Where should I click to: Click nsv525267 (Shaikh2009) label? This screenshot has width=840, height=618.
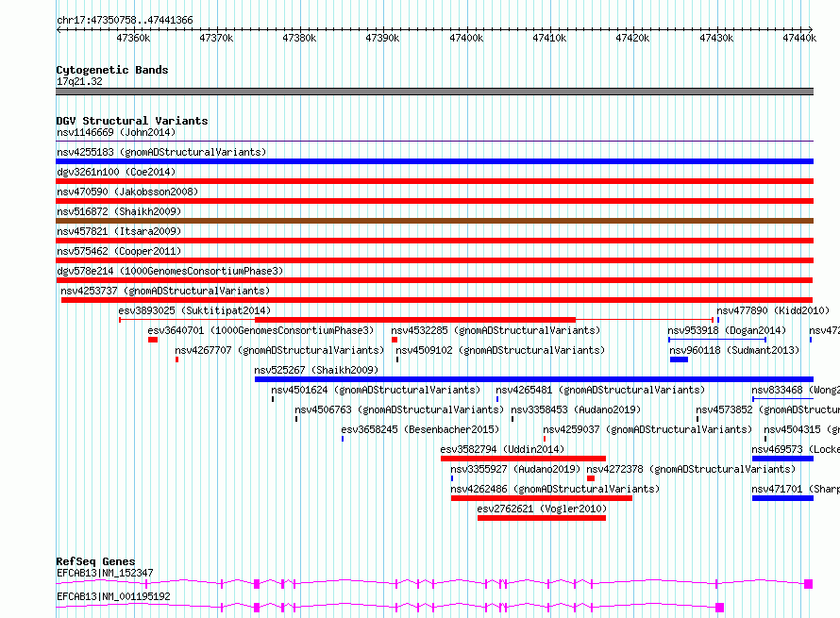click(316, 370)
